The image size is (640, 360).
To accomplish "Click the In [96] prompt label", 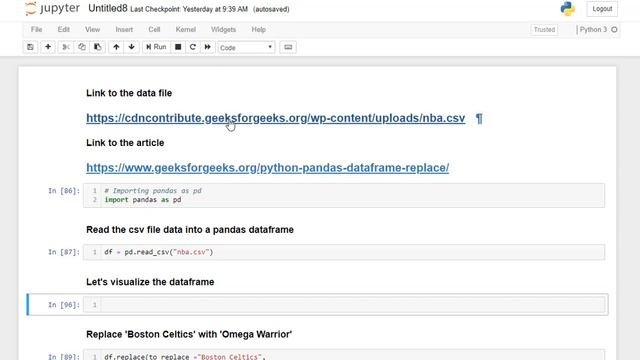I will coord(64,305).
